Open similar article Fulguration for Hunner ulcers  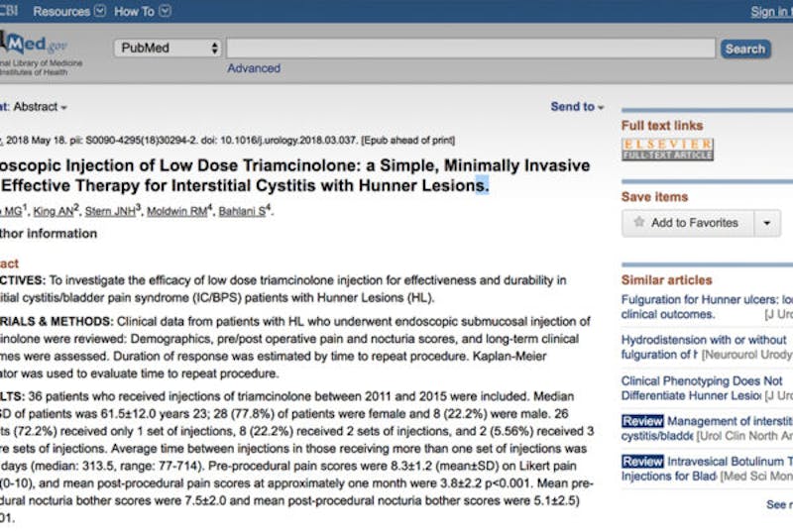707,307
